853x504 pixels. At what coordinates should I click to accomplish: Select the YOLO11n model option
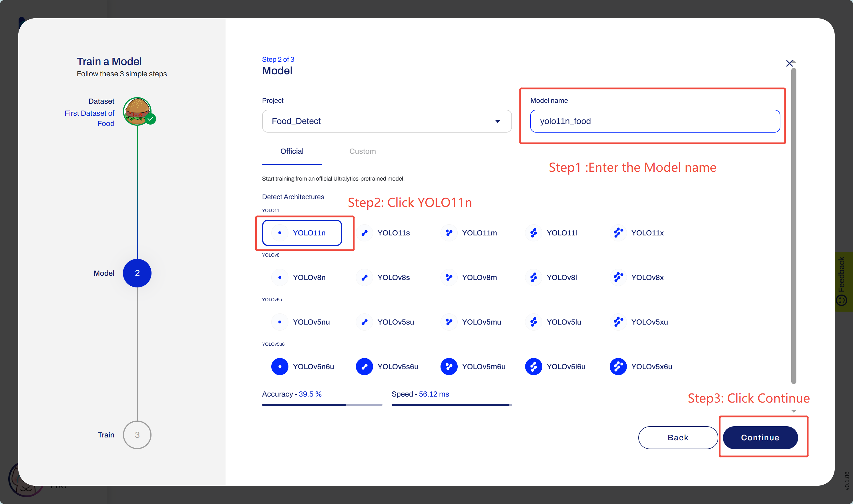pyautogui.click(x=302, y=233)
